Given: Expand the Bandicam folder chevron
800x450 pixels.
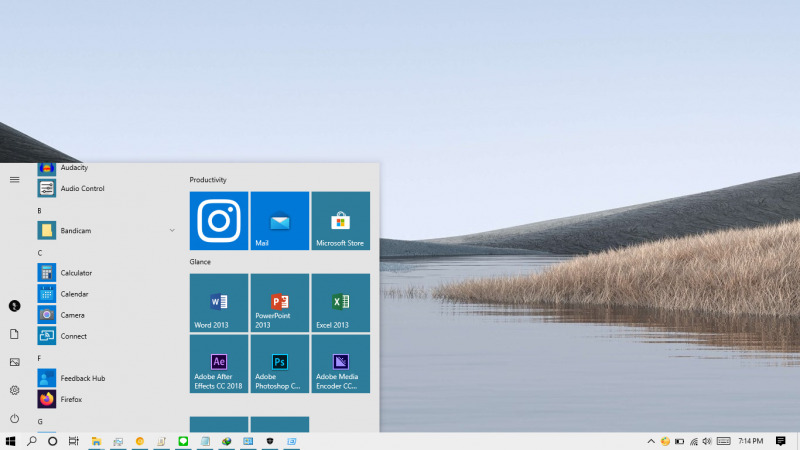Looking at the screenshot, I should pyautogui.click(x=172, y=231).
